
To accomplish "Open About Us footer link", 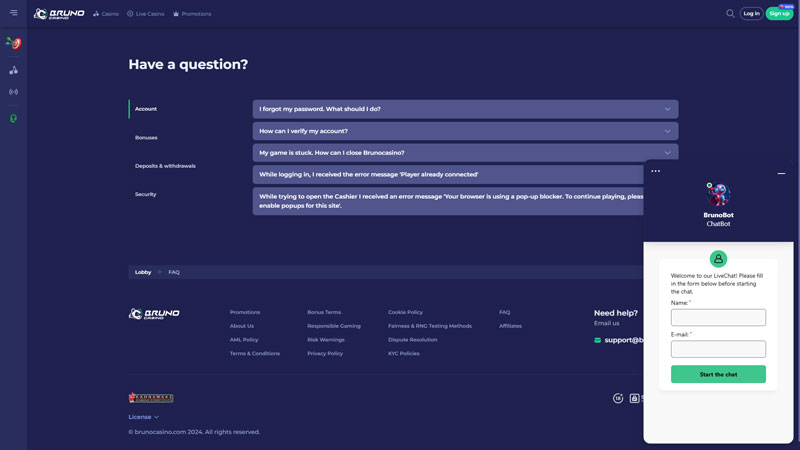I will click(242, 326).
